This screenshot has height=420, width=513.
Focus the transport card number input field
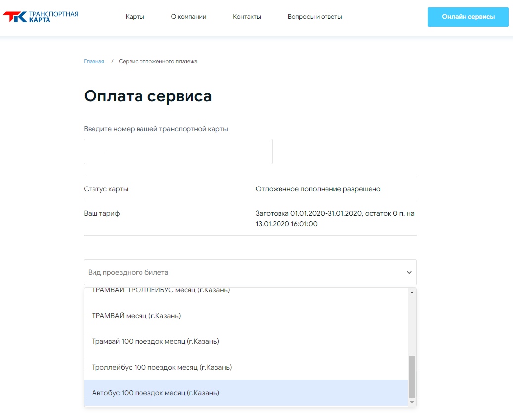[178, 151]
